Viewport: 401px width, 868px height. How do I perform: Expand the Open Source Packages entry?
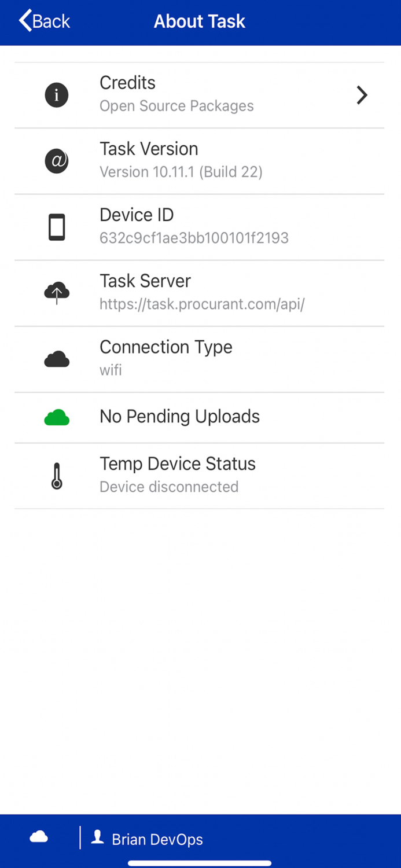(176, 106)
